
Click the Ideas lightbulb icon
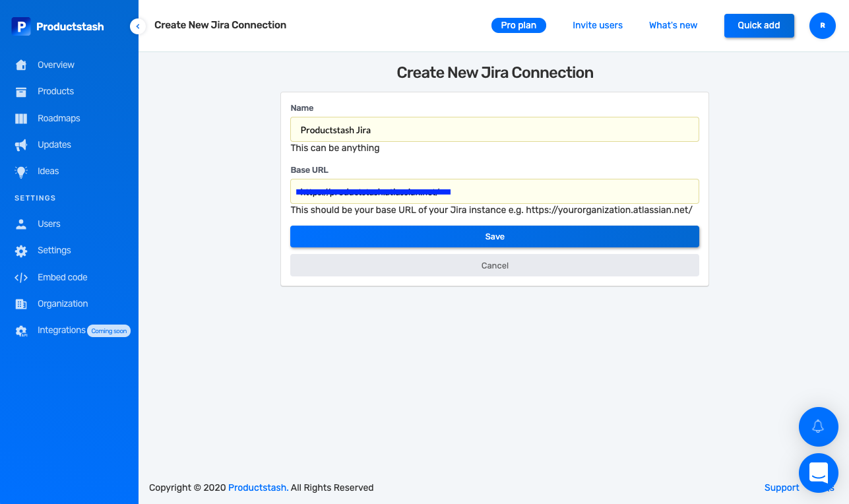[x=21, y=172]
